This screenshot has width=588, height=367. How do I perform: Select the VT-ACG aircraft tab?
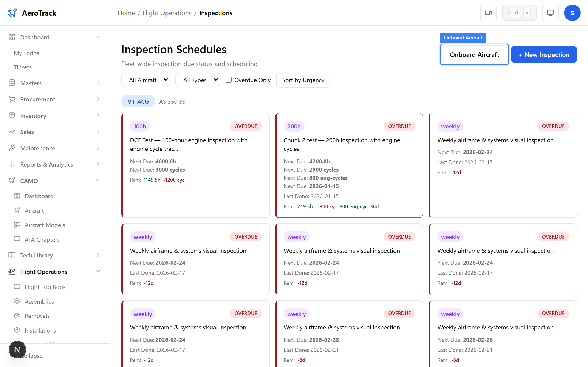(x=138, y=101)
